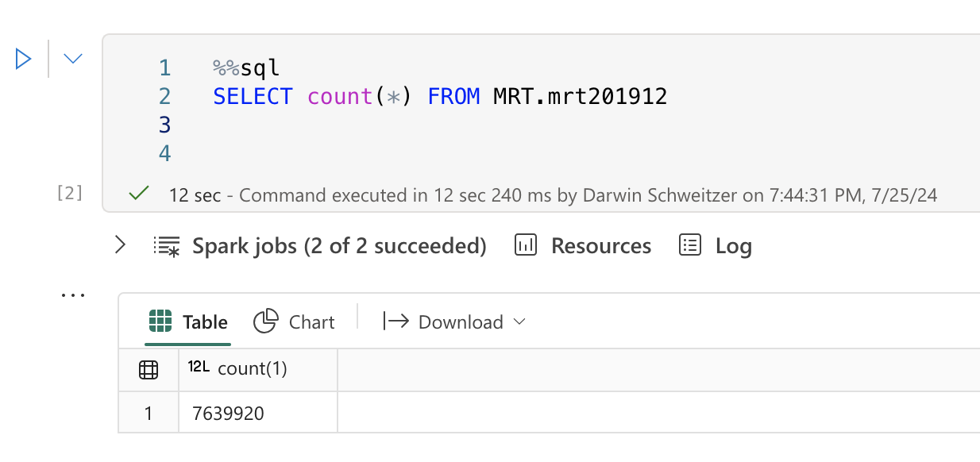Click the Download arrow icon

click(x=395, y=321)
